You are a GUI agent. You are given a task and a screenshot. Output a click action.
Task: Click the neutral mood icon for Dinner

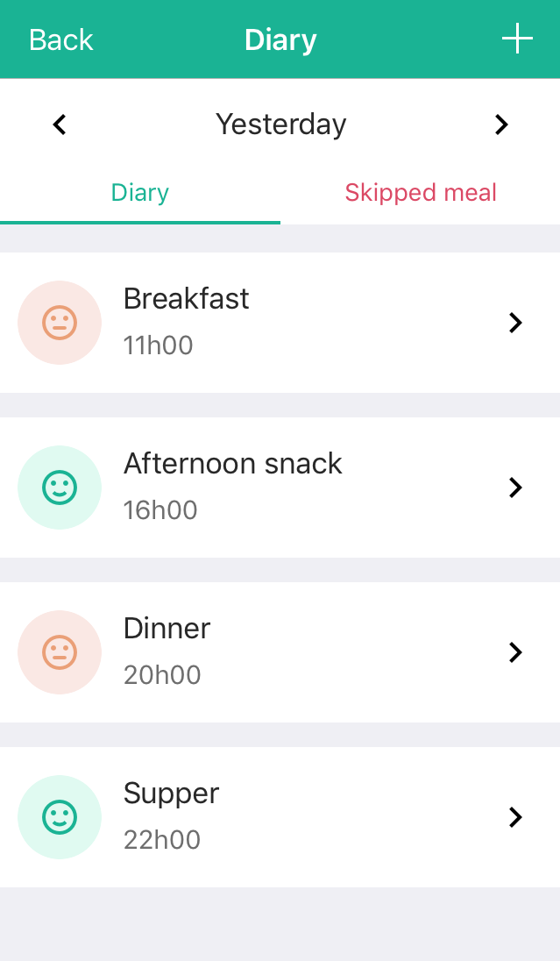[x=60, y=652]
